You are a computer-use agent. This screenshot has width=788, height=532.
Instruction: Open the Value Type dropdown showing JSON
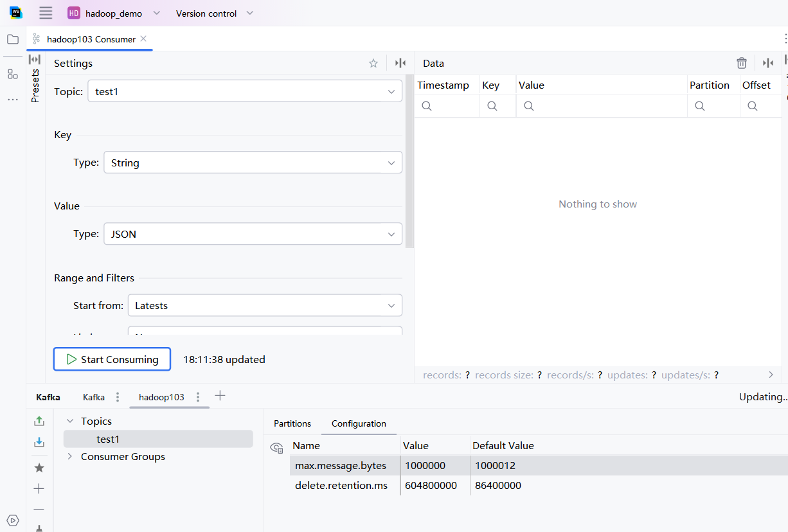pyautogui.click(x=253, y=234)
